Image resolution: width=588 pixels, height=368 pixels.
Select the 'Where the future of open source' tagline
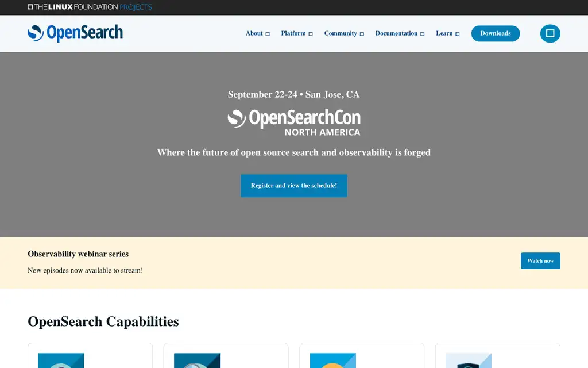[294, 152]
